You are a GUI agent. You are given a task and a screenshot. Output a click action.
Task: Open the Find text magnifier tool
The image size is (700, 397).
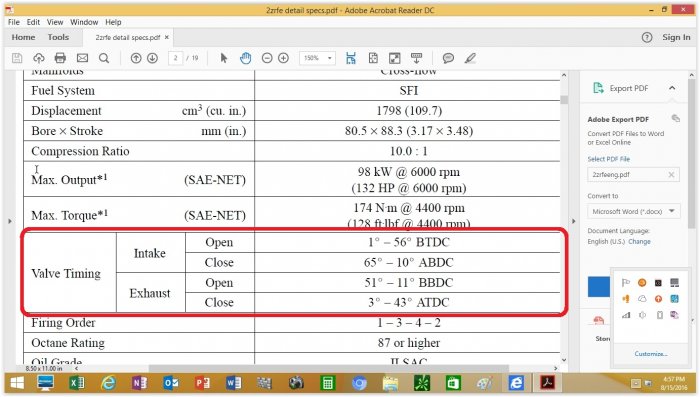pos(104,58)
